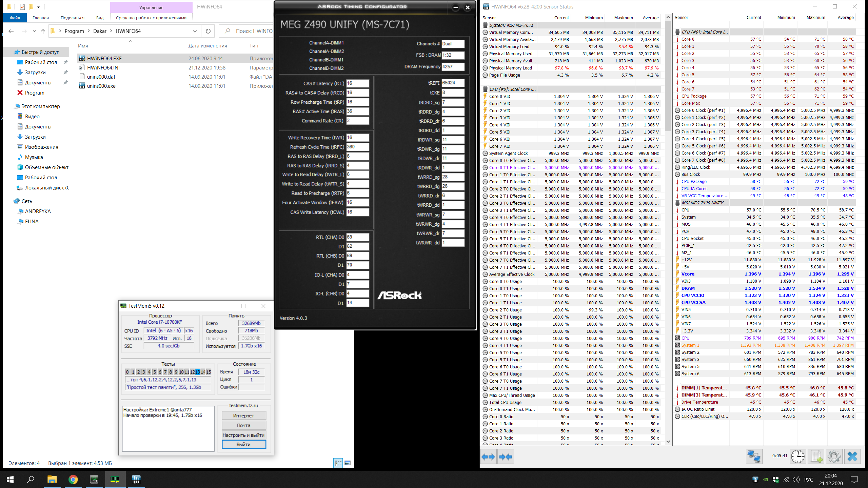
Task: Expand HWiNFO sensor columns with arrows icon
Action: pyautogui.click(x=488, y=457)
